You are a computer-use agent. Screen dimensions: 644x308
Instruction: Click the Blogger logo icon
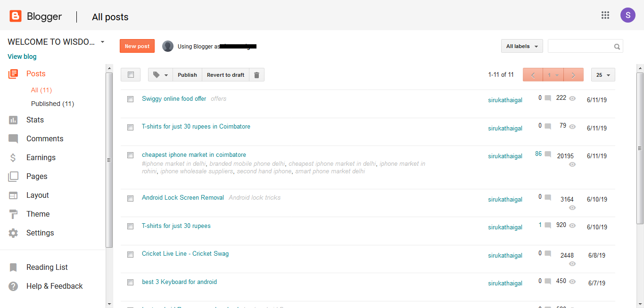tap(16, 16)
